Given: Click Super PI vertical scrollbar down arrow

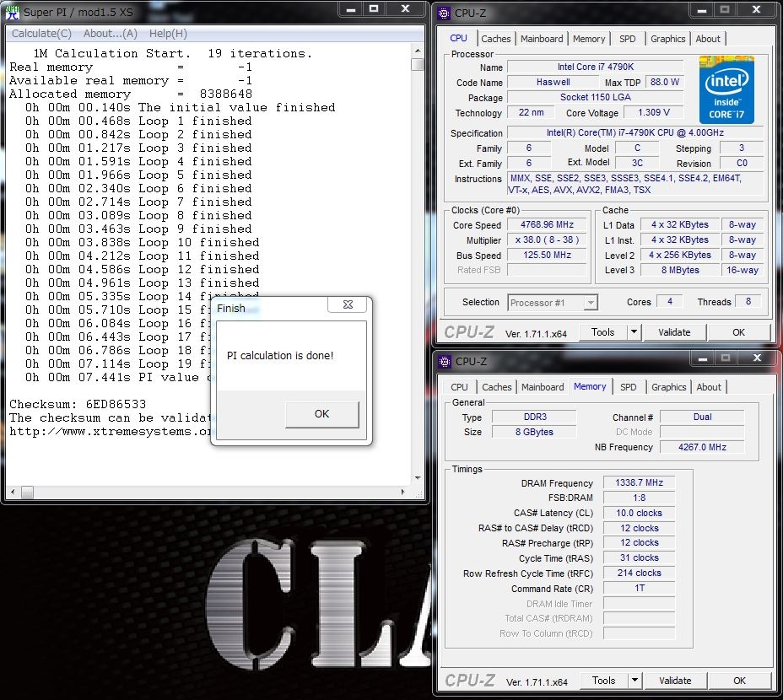Looking at the screenshot, I should point(418,478).
